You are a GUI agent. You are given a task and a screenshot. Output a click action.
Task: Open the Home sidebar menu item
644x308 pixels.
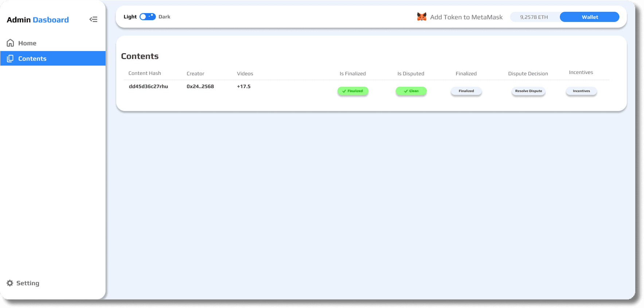(27, 43)
